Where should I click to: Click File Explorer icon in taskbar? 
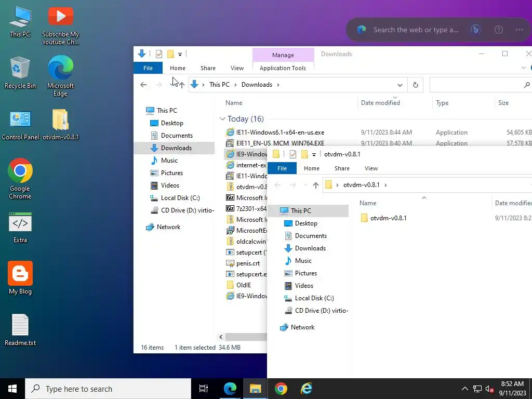point(256,389)
